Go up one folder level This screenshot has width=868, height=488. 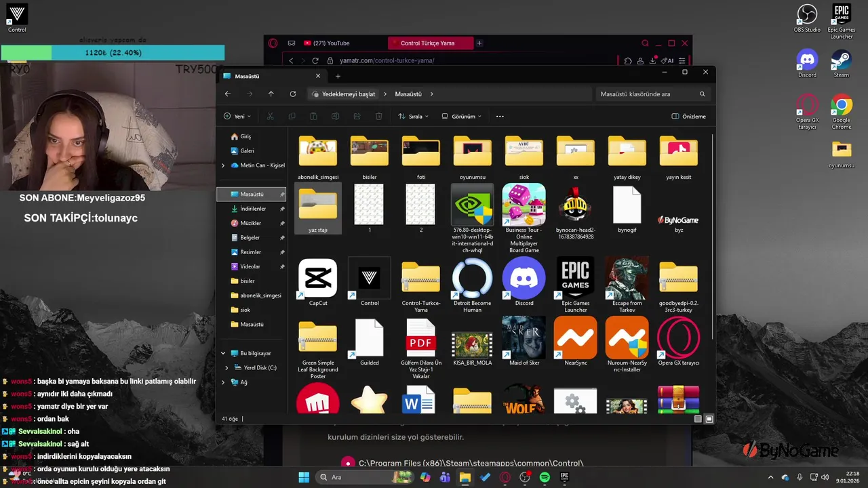271,94
